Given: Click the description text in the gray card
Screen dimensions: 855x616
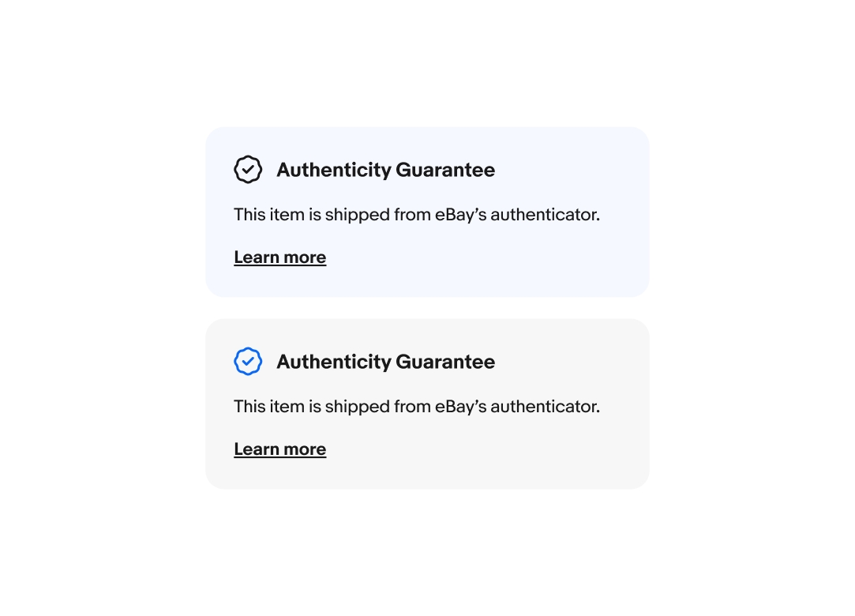Looking at the screenshot, I should pyautogui.click(x=416, y=407).
